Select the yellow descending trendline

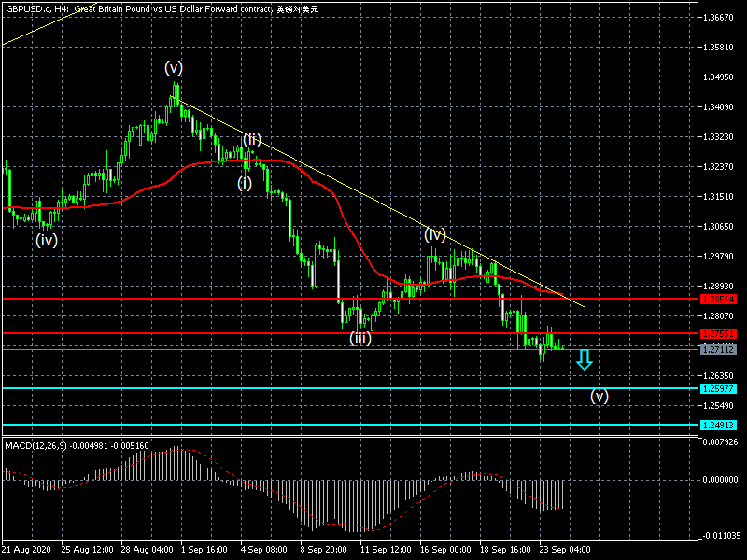click(x=376, y=202)
